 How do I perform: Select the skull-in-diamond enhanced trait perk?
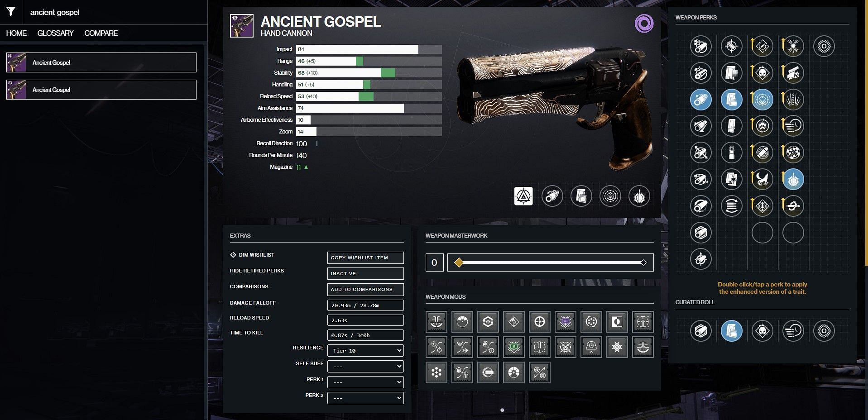(762, 72)
